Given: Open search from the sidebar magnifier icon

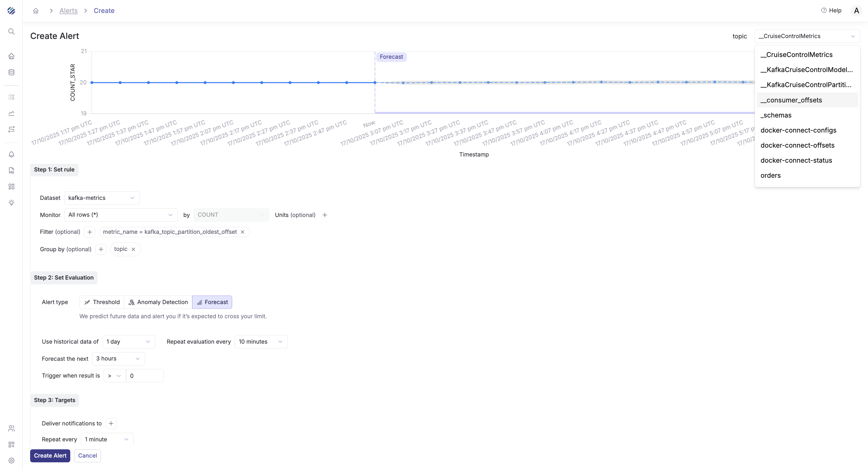Looking at the screenshot, I should pos(11,31).
